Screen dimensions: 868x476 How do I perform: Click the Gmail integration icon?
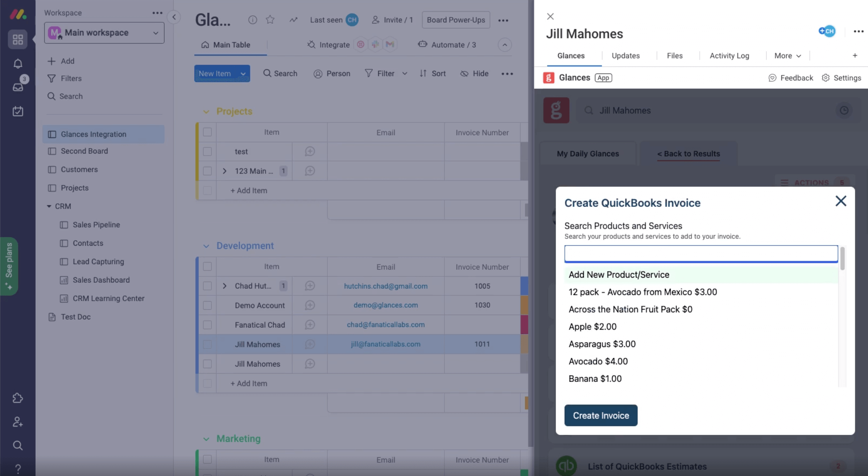pyautogui.click(x=390, y=45)
